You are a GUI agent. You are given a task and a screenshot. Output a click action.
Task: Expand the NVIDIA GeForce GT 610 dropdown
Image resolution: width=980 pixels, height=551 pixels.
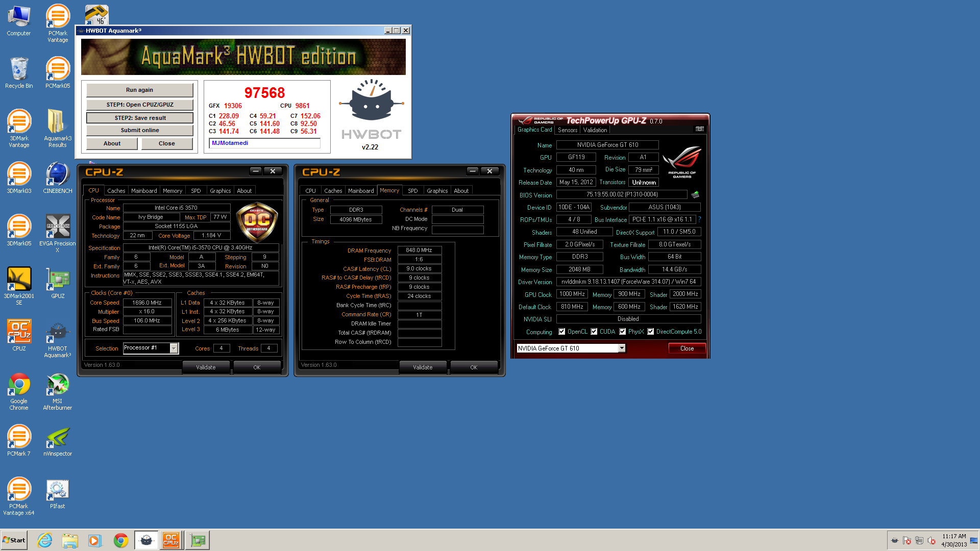(622, 348)
